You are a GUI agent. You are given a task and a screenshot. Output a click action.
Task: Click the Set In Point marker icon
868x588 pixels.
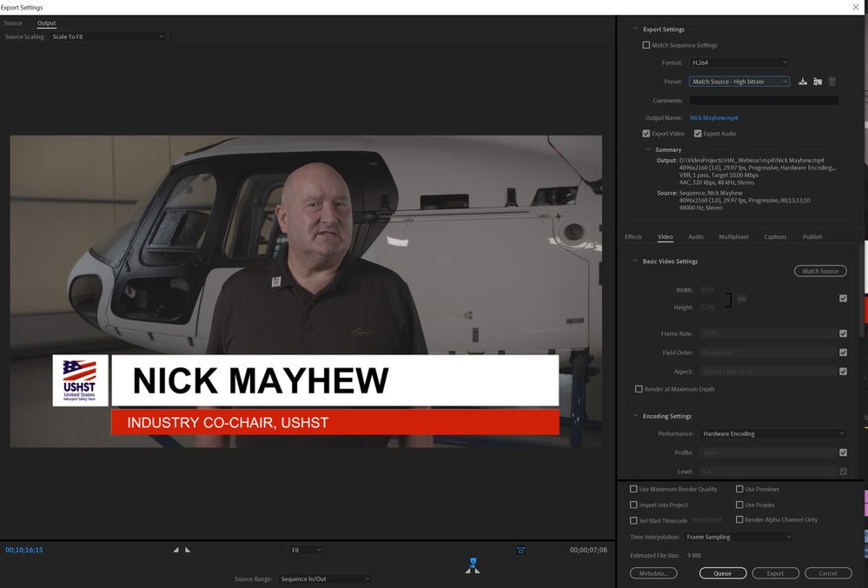176,550
